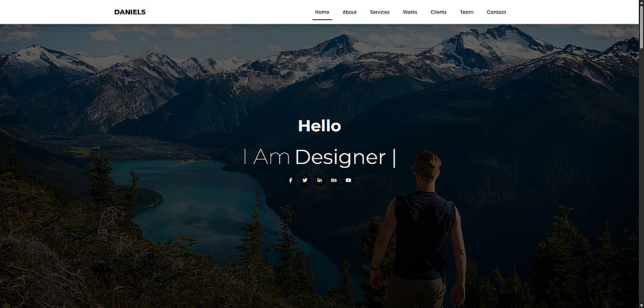644x308 pixels.
Task: Open the Team nav link
Action: pos(466,12)
